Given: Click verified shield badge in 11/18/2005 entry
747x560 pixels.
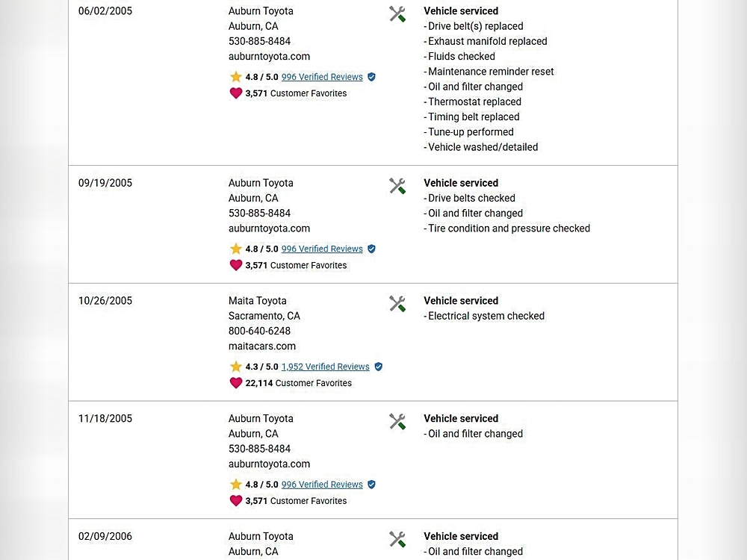Looking at the screenshot, I should pos(371,485).
